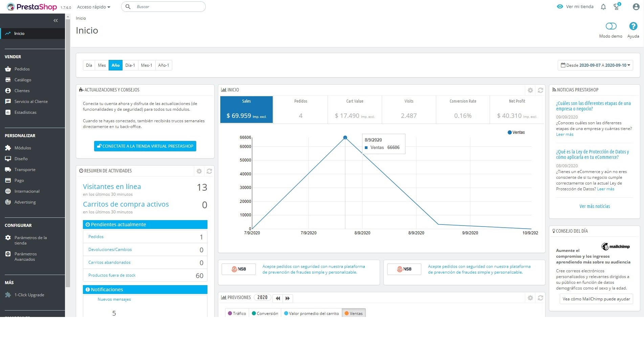Viewport: 644px width, 340px height.
Task: Select the Tráfico forecast series
Action: coord(237,313)
